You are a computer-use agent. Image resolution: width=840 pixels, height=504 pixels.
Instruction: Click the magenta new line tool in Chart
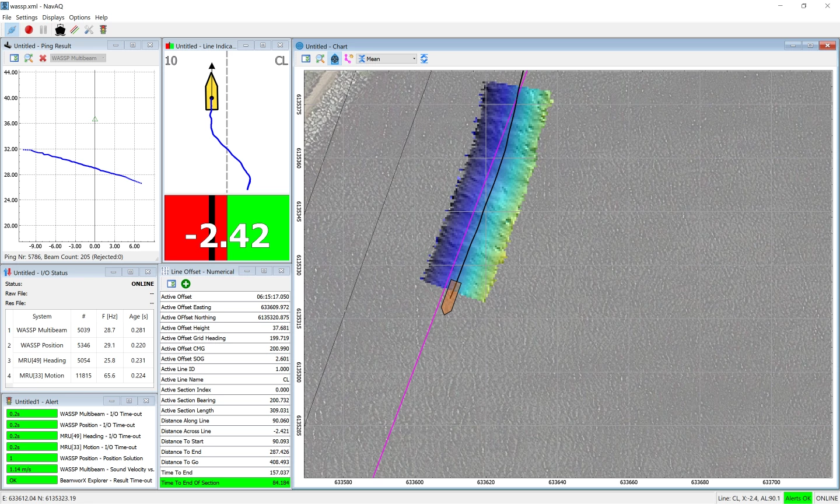coord(349,59)
